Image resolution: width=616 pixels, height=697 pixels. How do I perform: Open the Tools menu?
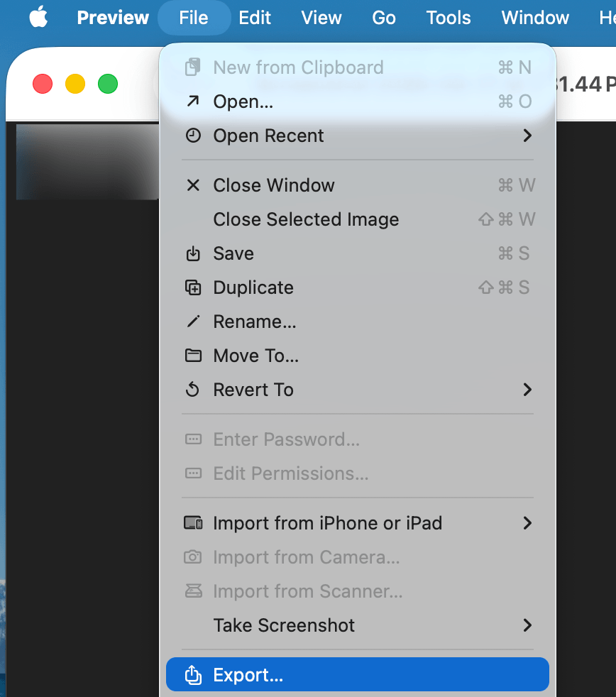pos(448,18)
